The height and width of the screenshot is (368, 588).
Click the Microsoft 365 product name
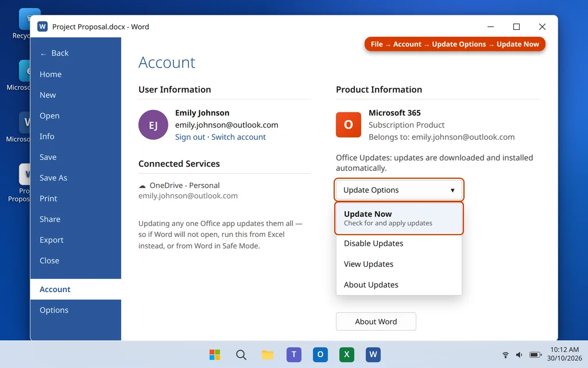394,113
